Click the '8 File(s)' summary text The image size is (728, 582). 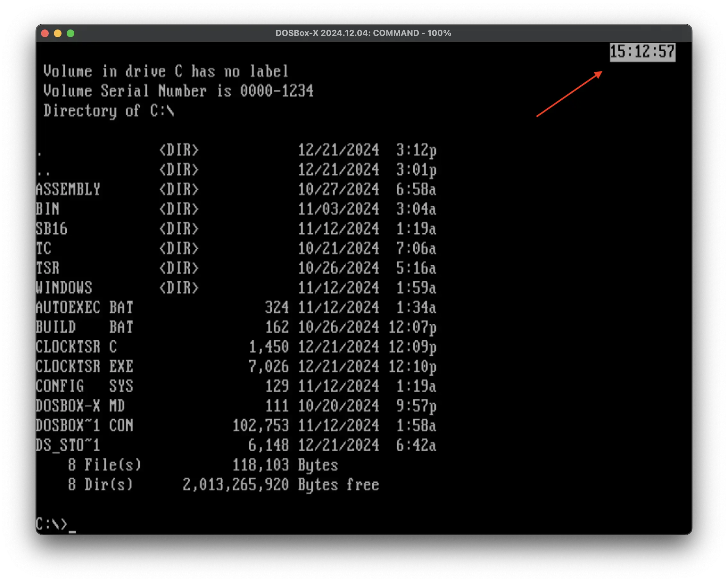click(x=105, y=465)
